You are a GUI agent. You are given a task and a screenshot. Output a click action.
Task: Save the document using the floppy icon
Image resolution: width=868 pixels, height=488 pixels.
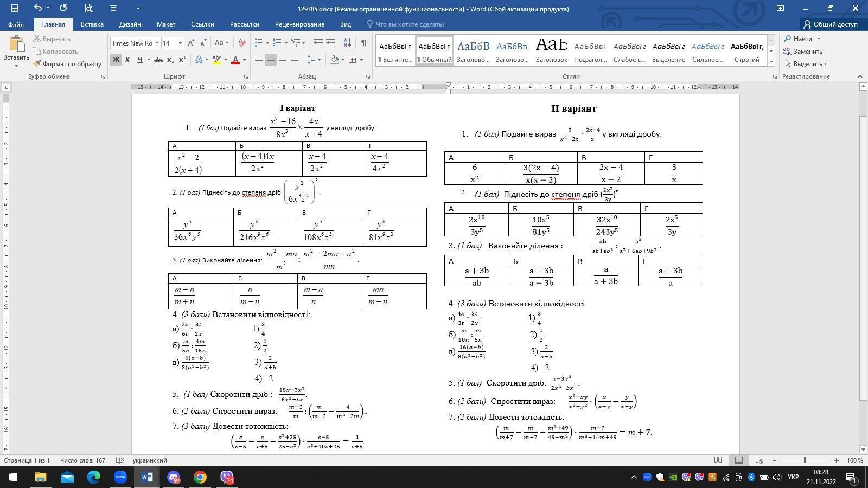pos(15,8)
